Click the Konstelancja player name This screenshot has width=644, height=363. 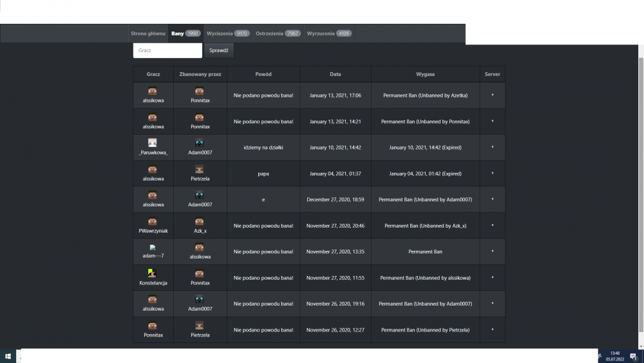click(153, 283)
